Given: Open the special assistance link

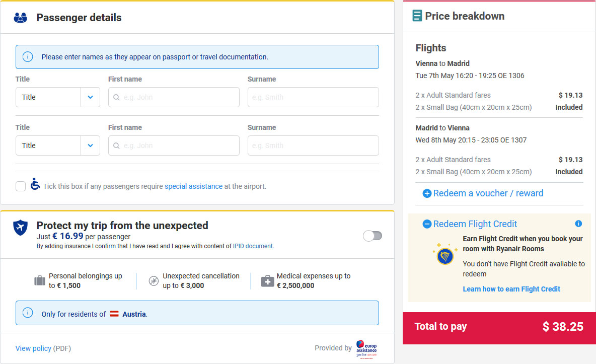Looking at the screenshot, I should click(193, 186).
